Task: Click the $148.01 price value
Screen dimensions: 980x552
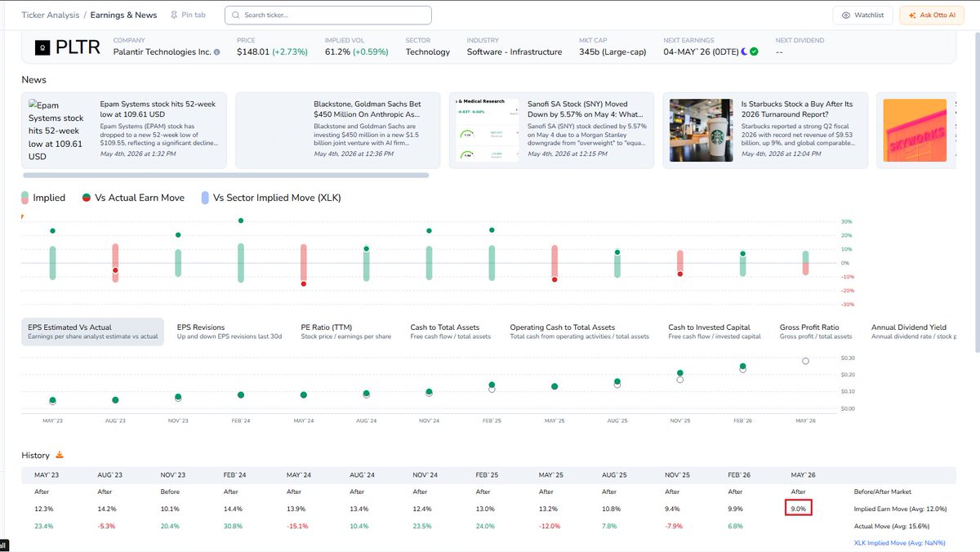Action: [252, 51]
